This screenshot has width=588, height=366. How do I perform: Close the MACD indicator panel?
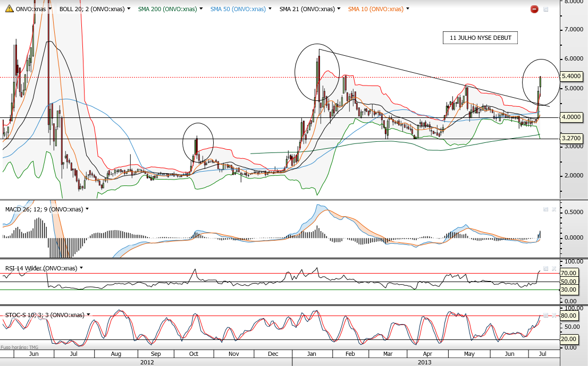coord(554,209)
